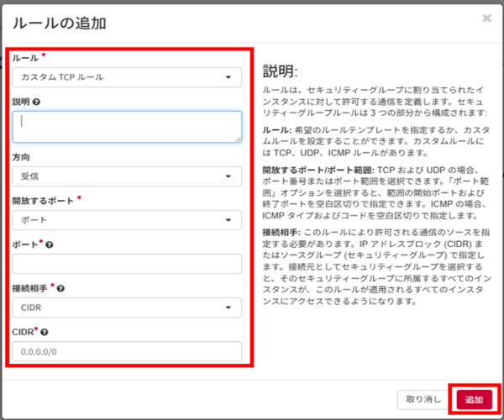The image size is (504, 420).
Task: Grab the resize handle of the 説明 text area
Action: click(x=238, y=138)
